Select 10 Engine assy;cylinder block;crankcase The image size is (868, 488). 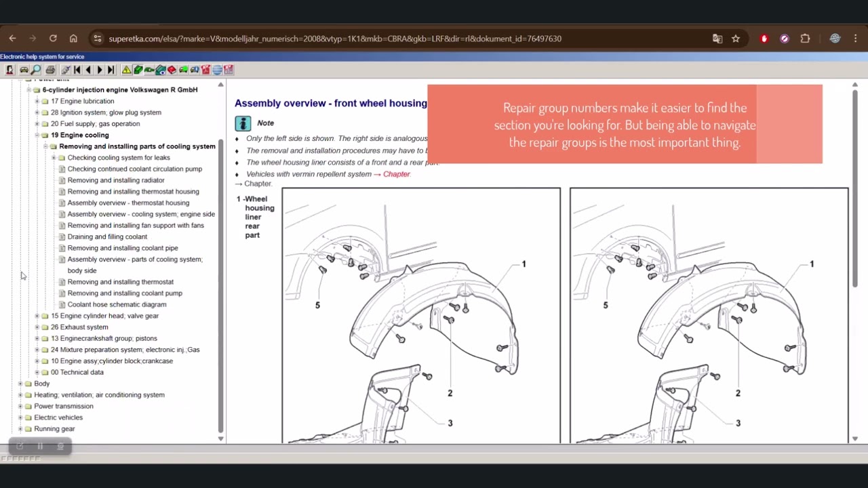[x=112, y=361]
